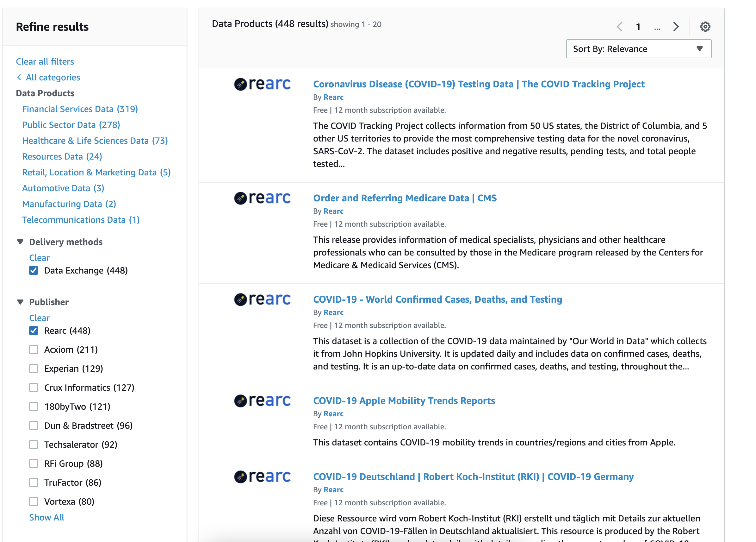Go back to All categories
The width and height of the screenshot is (756, 542).
(x=52, y=77)
